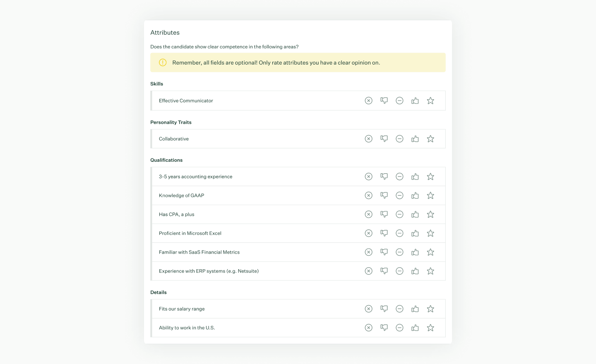Thumbs down on Has CPA, a plus
Image resolution: width=596 pixels, height=364 pixels.
click(x=384, y=214)
